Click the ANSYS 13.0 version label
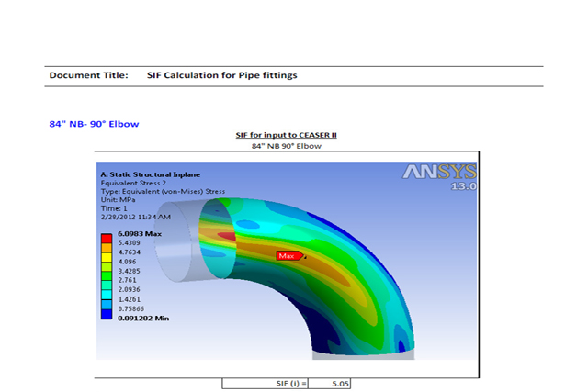This screenshot has width=588, height=392. coord(457,185)
